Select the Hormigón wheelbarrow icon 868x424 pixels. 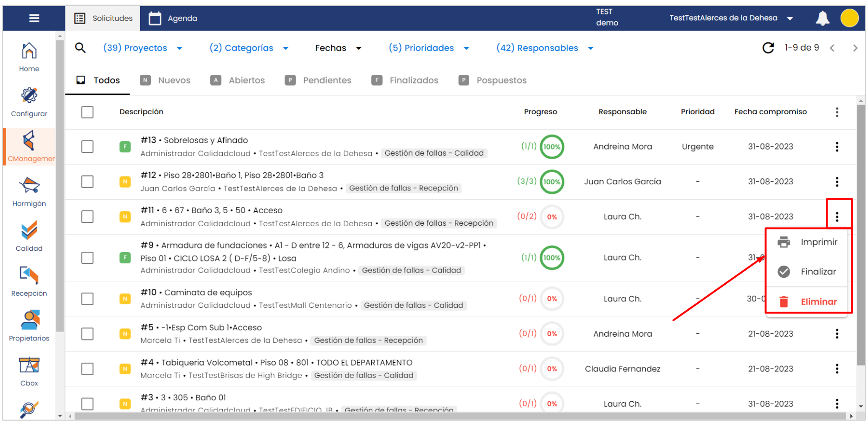(29, 186)
